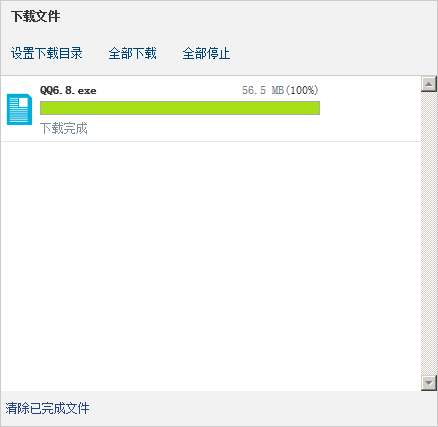This screenshot has height=427, width=438.
Task: Click the scrollbar down arrow
Action: pyautogui.click(x=429, y=383)
